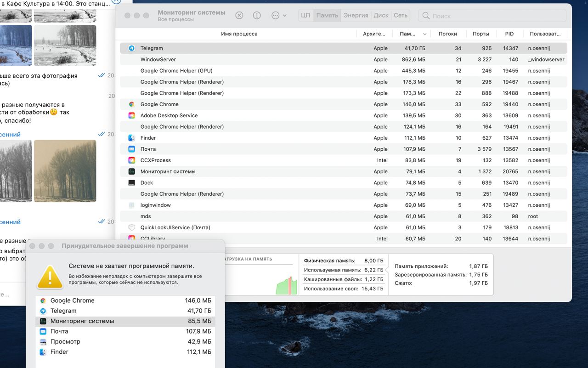This screenshot has width=588, height=368.
Task: Select the Почта process icon
Action: (x=132, y=149)
